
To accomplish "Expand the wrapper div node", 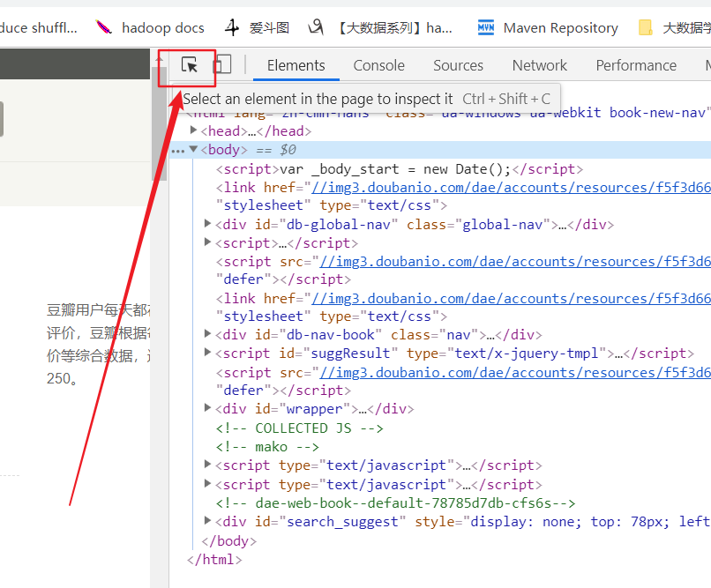I will (x=207, y=407).
